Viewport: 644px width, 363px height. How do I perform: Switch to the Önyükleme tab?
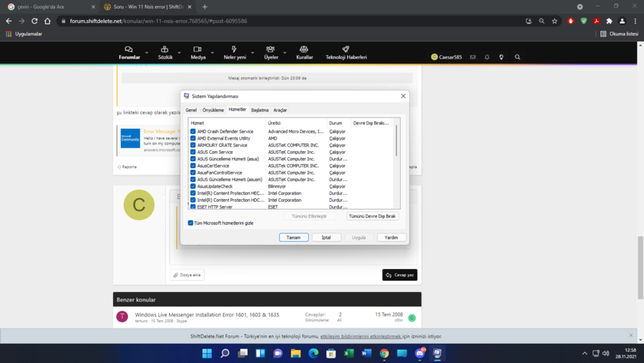(213, 110)
